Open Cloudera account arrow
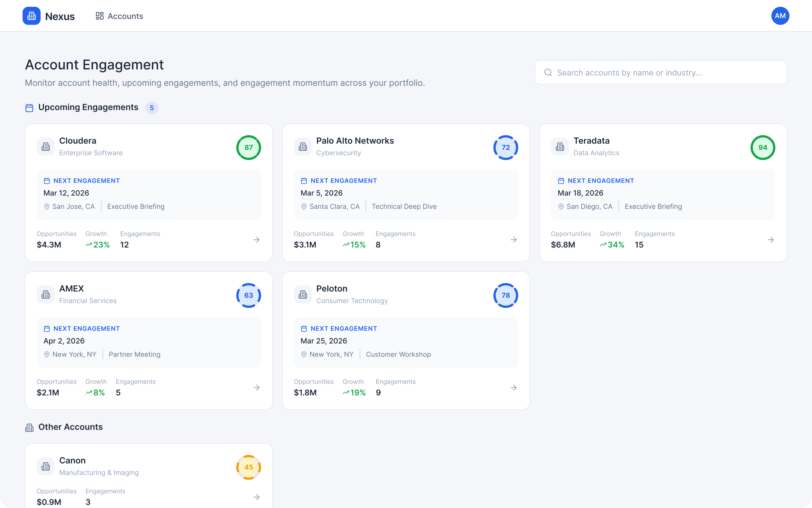This screenshot has height=508, width=812. tap(257, 240)
